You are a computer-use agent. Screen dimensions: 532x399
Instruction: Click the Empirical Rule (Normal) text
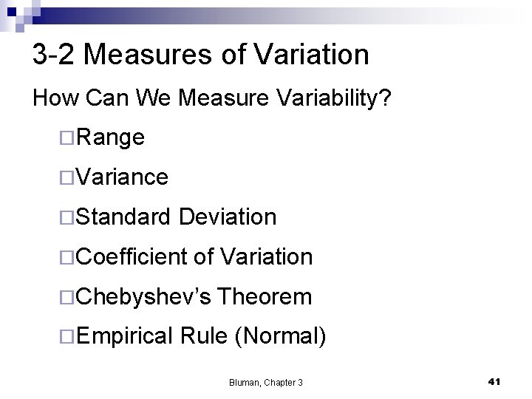click(200, 336)
